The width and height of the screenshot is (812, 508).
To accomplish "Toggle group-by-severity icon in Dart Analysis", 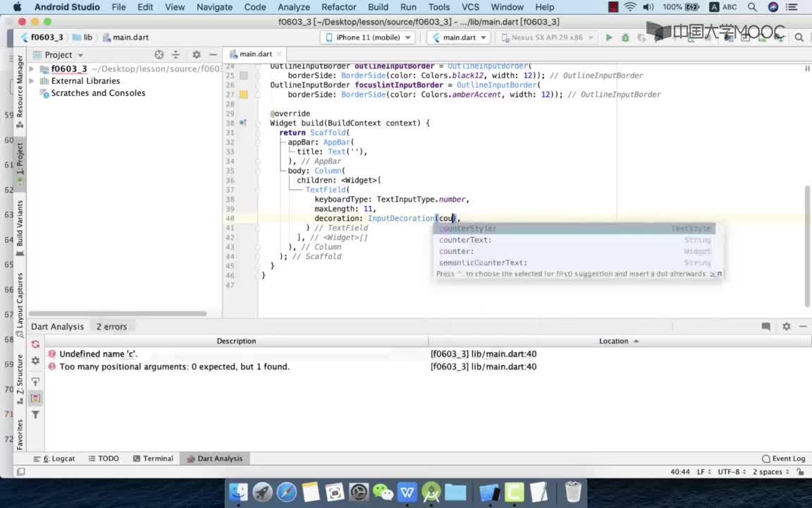I will point(35,398).
